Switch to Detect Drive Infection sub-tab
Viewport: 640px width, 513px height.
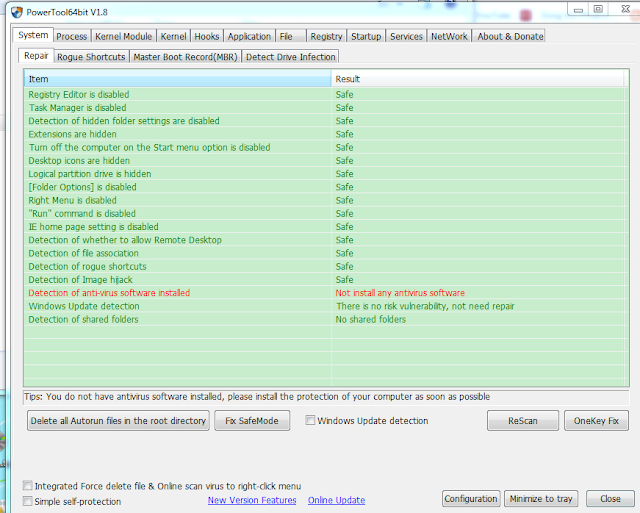pos(291,57)
